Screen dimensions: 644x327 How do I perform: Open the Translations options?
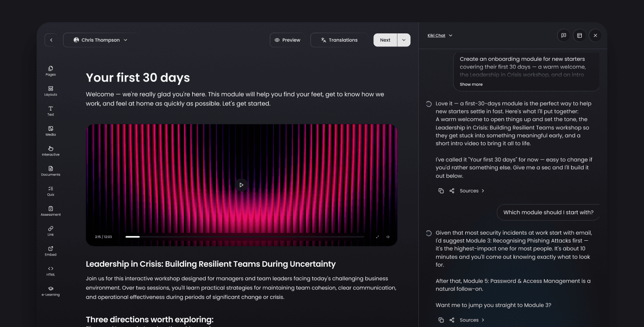tap(339, 40)
